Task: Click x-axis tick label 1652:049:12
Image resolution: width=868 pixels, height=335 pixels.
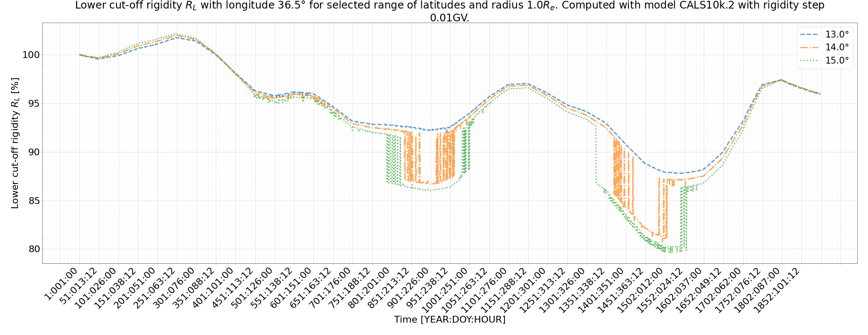Action: coord(699,291)
